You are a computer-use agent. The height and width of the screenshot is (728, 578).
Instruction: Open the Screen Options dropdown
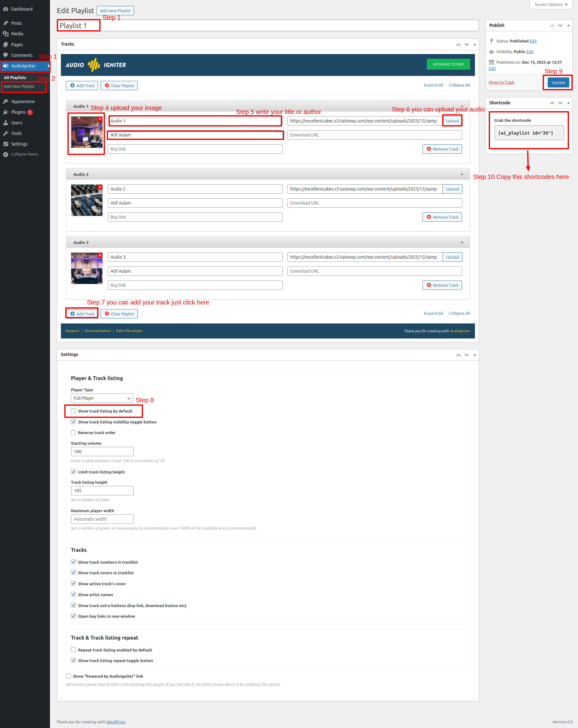point(551,4)
